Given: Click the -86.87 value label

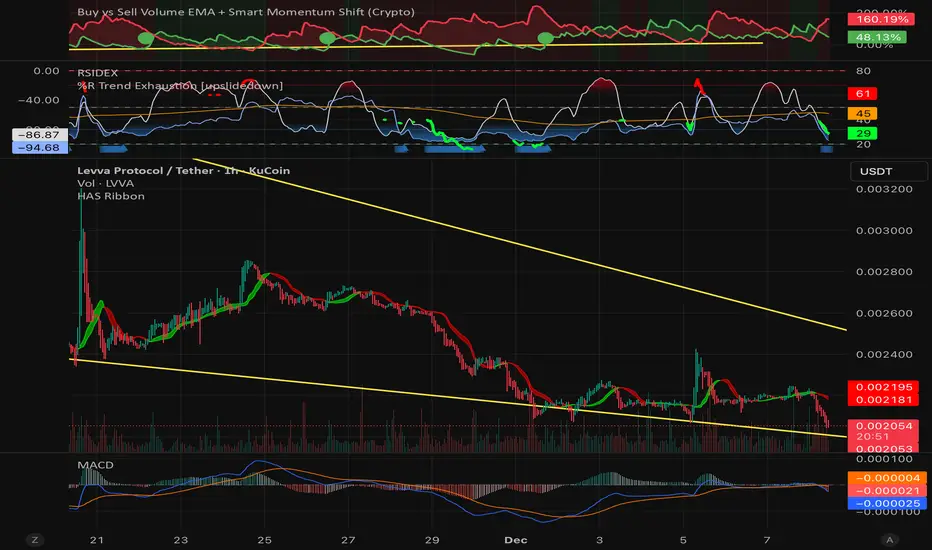Looking at the screenshot, I should pos(39,135).
